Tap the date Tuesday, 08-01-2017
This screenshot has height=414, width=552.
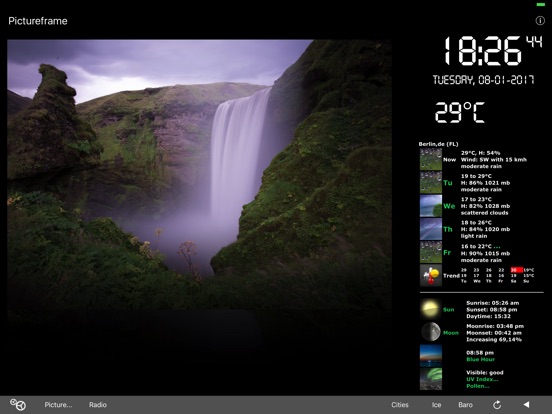coord(483,80)
